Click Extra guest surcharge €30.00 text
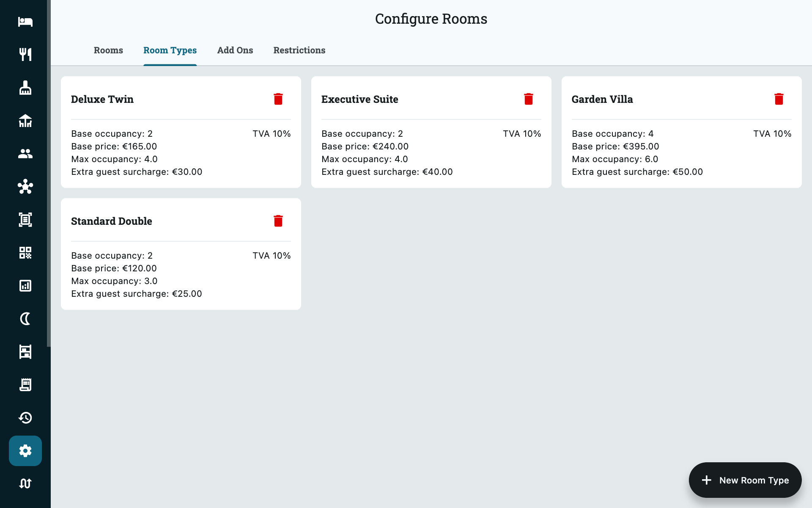Viewport: 812px width, 508px height. [137, 172]
